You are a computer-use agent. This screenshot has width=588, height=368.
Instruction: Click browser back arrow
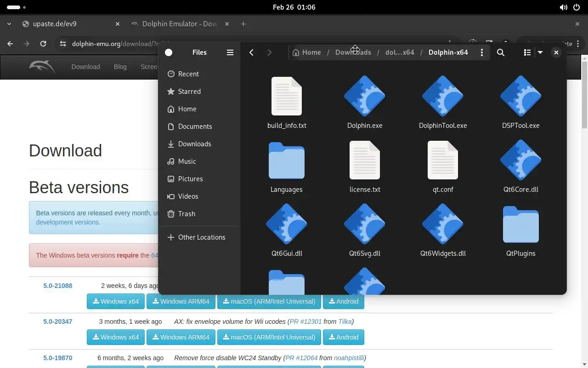click(10, 44)
